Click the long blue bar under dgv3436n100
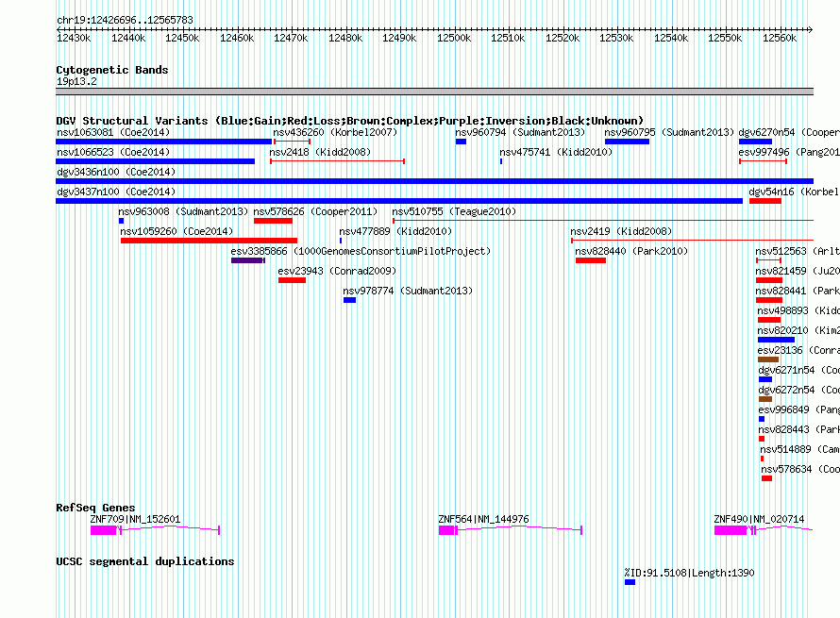840x618 pixels. tap(434, 181)
